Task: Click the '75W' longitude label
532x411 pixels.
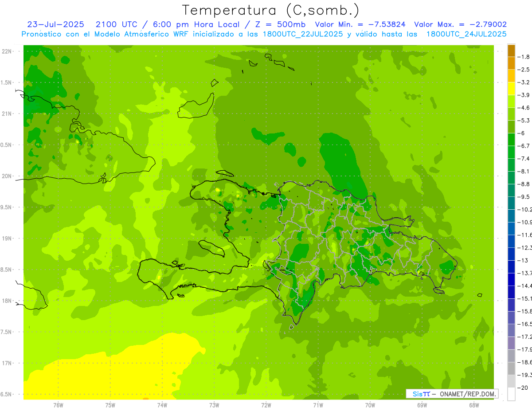Action: click(110, 405)
